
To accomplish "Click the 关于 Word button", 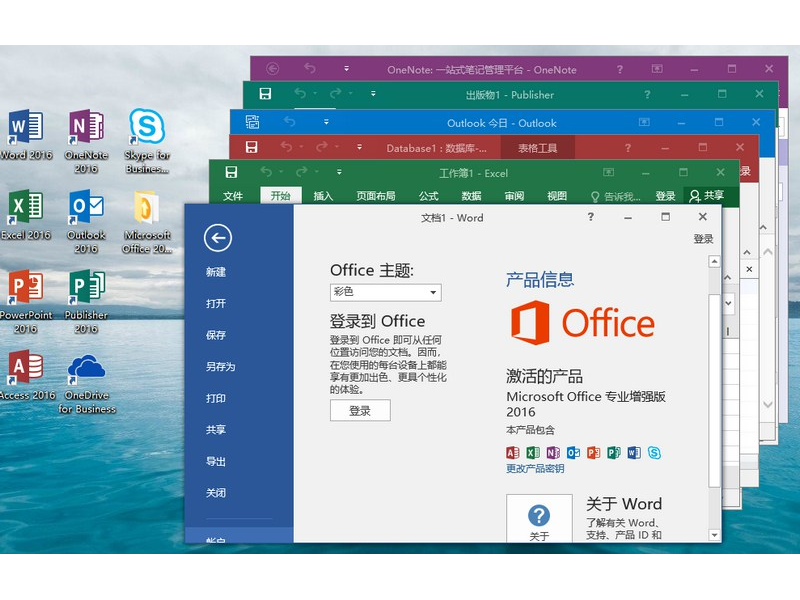I will pyautogui.click(x=539, y=518).
